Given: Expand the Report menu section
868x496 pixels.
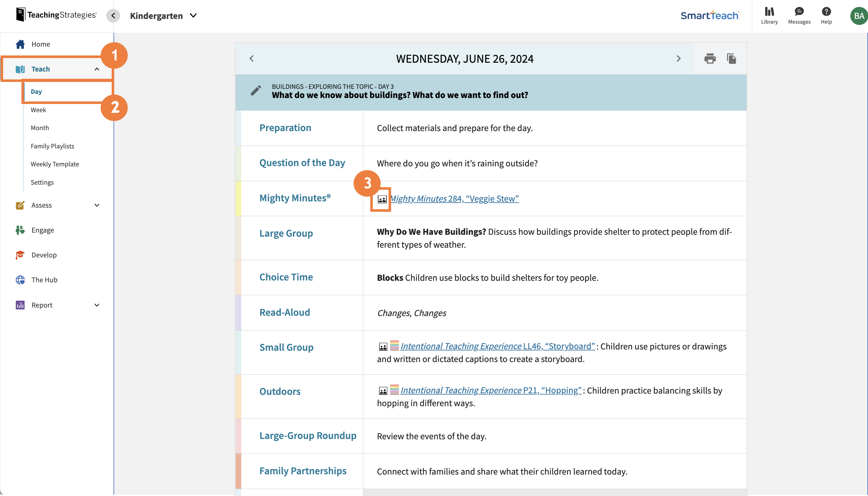Looking at the screenshot, I should coord(97,305).
